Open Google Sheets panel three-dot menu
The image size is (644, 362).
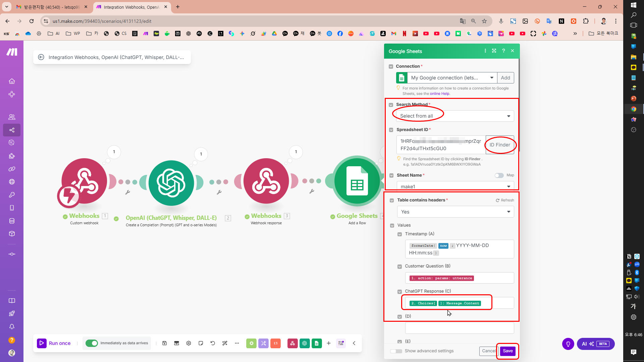pos(485,51)
